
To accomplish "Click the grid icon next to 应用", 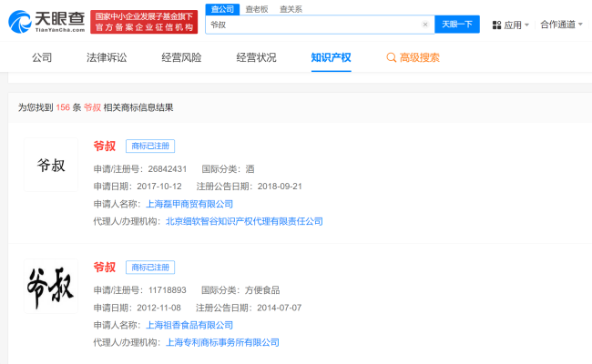I will [x=497, y=25].
